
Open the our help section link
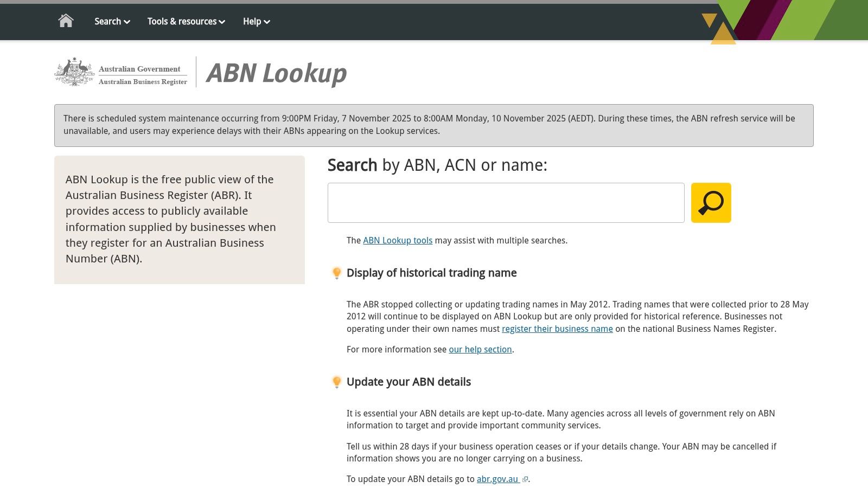(480, 350)
